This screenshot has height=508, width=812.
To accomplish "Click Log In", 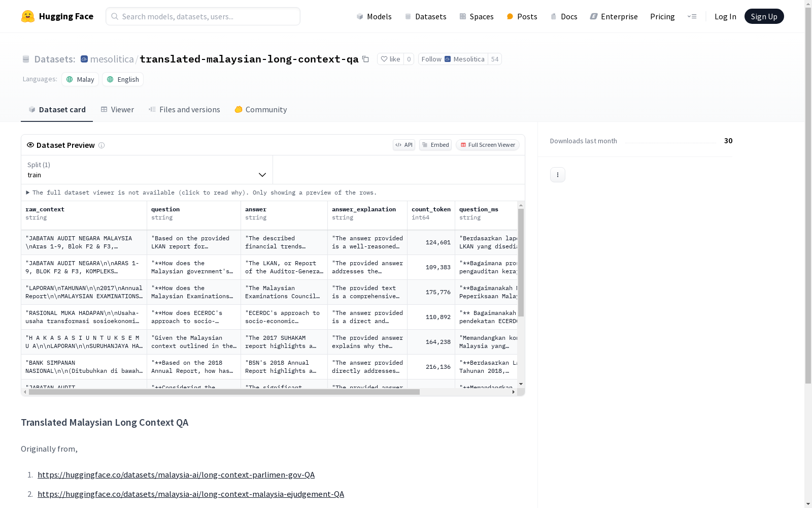I will [x=725, y=16].
